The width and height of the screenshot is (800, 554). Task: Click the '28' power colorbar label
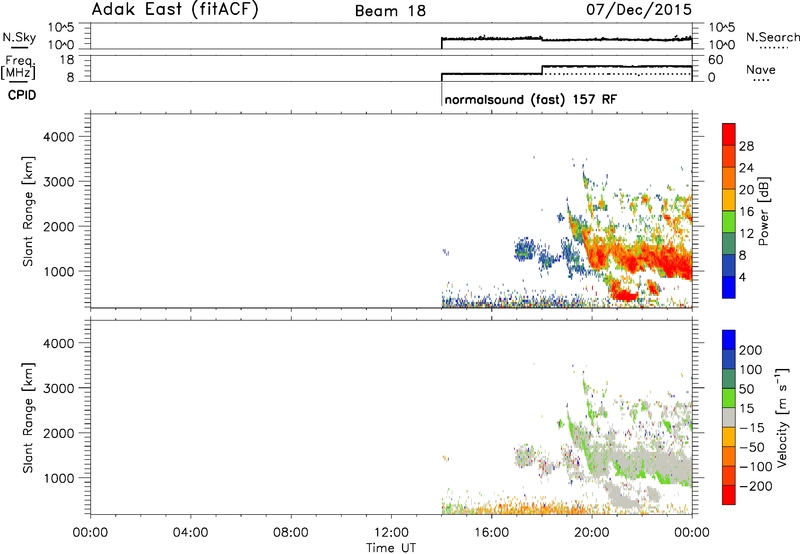point(746,146)
